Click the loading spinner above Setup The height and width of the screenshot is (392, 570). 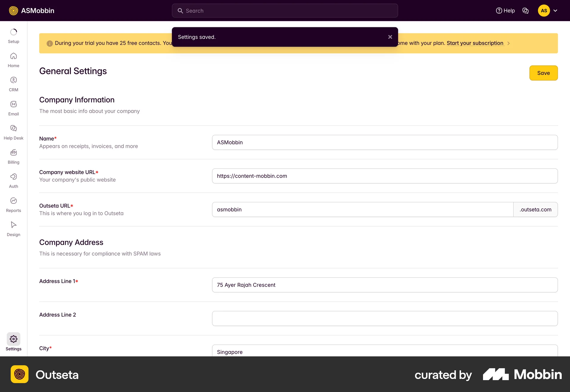tap(13, 32)
